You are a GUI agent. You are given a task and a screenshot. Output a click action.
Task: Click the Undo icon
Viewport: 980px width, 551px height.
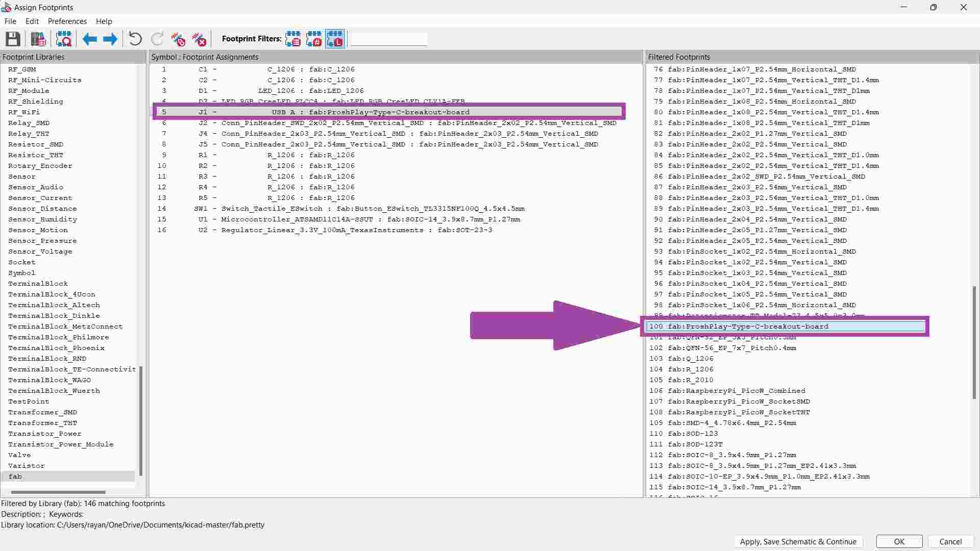(x=135, y=39)
